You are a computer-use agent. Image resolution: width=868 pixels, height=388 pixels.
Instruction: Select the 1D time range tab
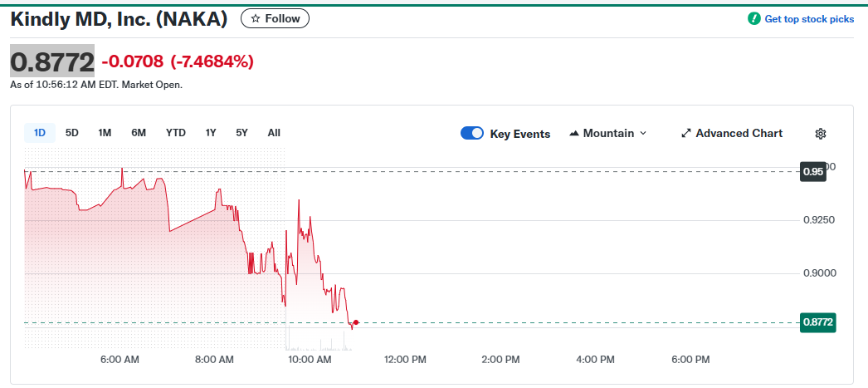(x=40, y=133)
